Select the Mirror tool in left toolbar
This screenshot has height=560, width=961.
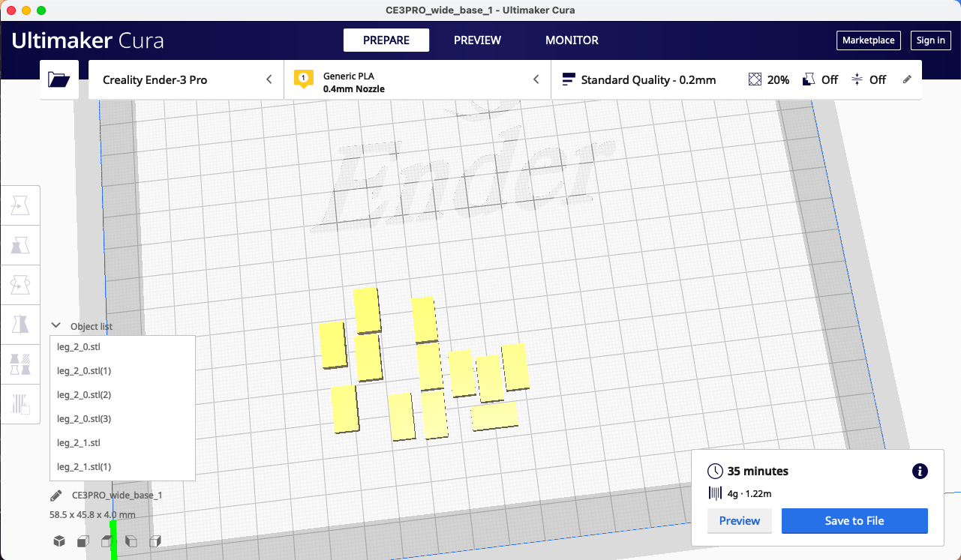[x=20, y=325]
